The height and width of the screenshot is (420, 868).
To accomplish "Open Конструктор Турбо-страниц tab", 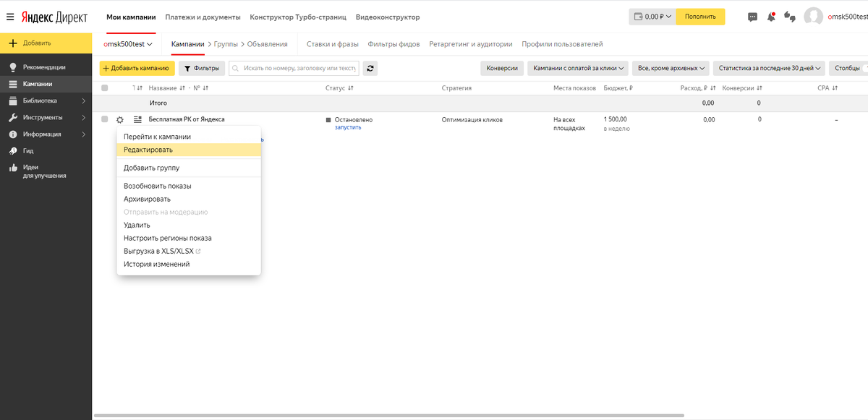I will (x=298, y=17).
